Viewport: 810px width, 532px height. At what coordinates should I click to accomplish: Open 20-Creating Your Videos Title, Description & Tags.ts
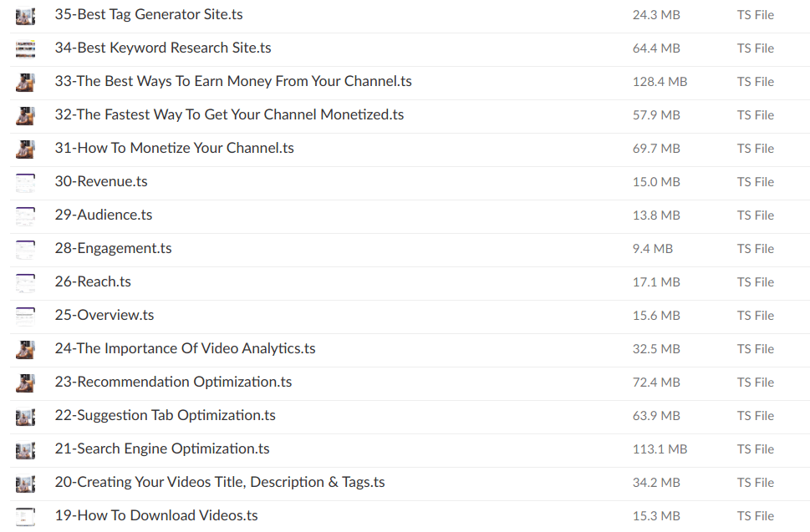pos(219,482)
